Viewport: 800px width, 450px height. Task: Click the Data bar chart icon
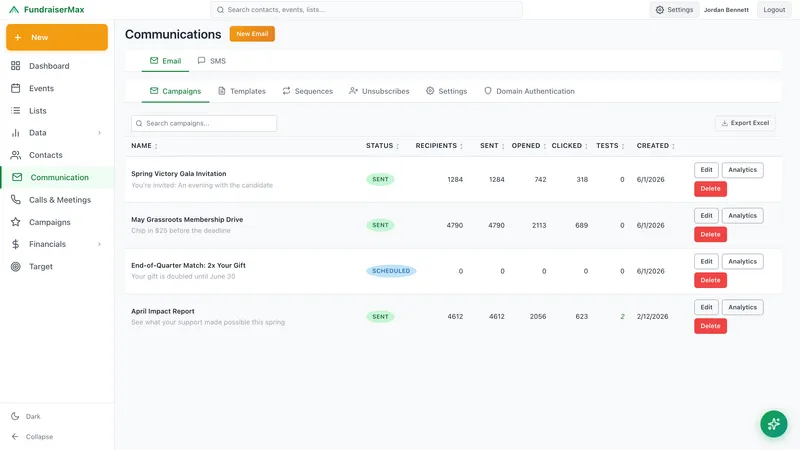(x=16, y=133)
